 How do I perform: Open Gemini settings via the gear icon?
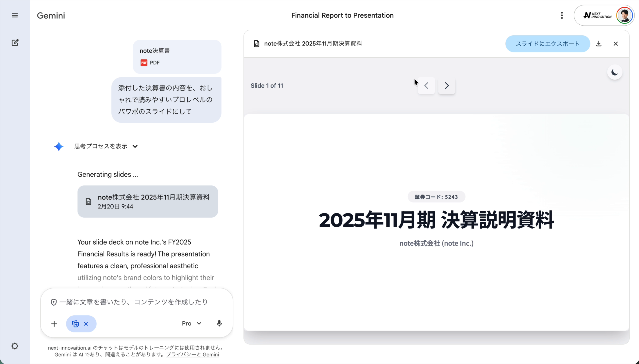[15, 346]
